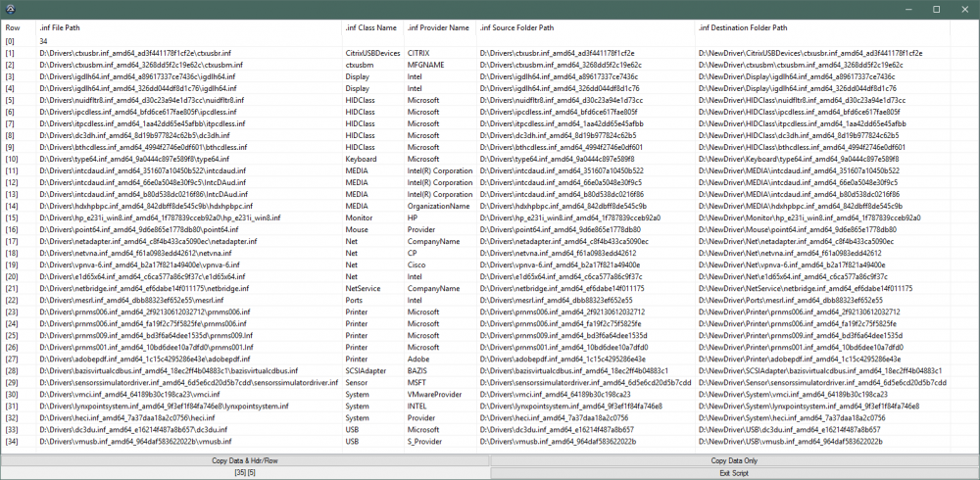Viewport: 980px width, 480px height.
Task: Minimize the window
Action: 907,10
